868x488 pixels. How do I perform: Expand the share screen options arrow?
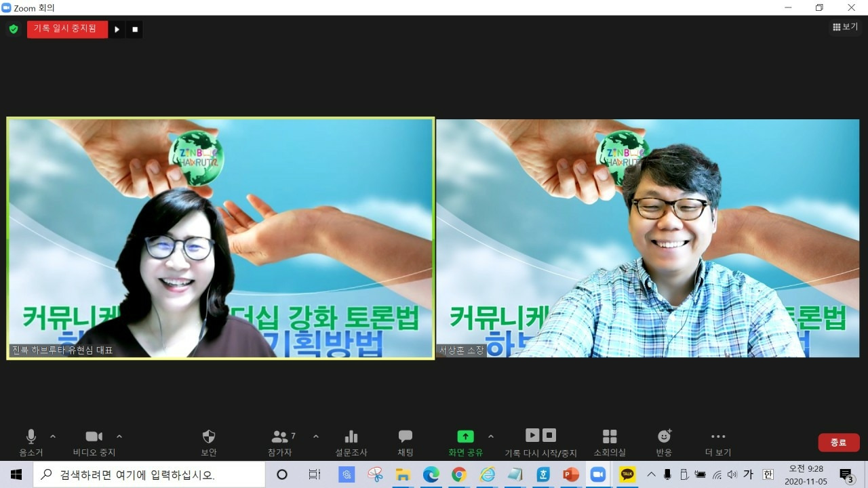491,436
